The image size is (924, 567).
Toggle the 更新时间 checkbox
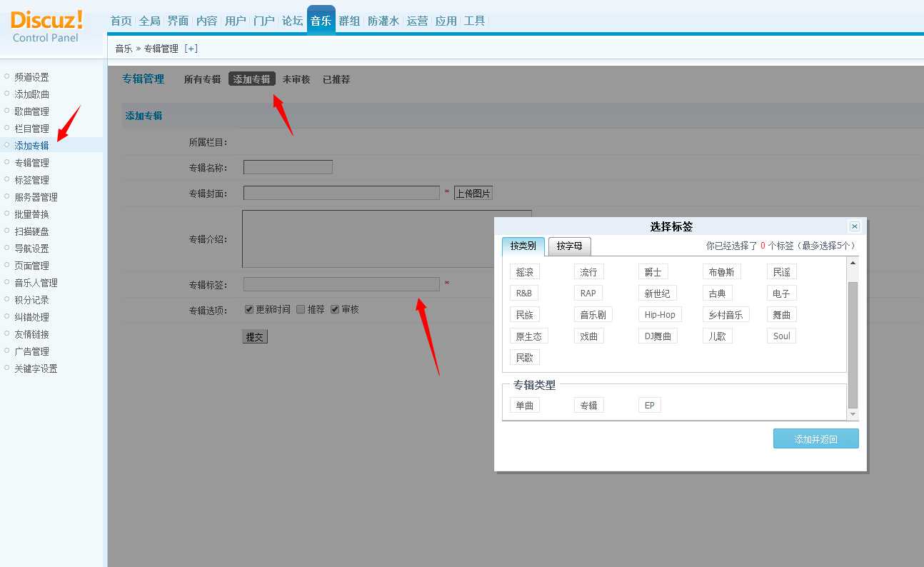point(249,309)
